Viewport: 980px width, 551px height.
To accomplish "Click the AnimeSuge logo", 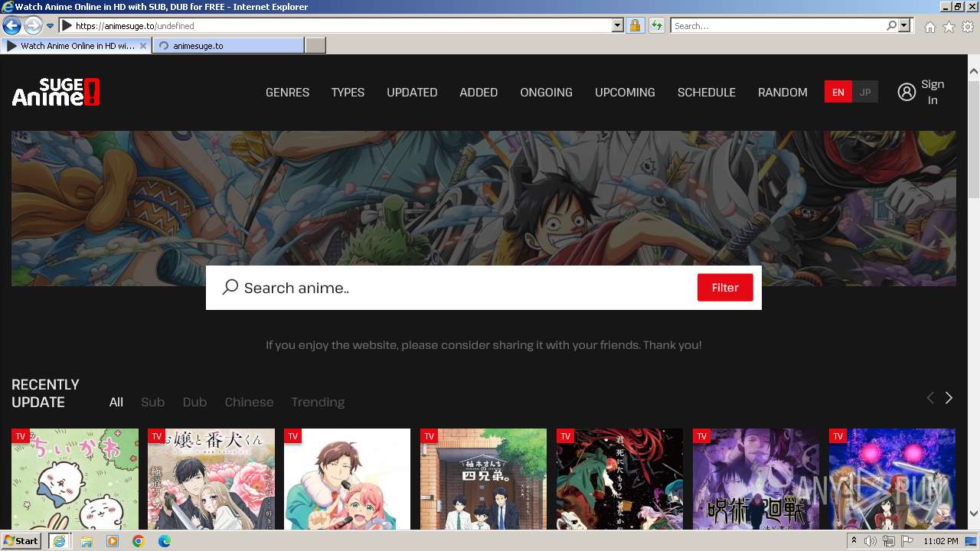I will point(56,92).
